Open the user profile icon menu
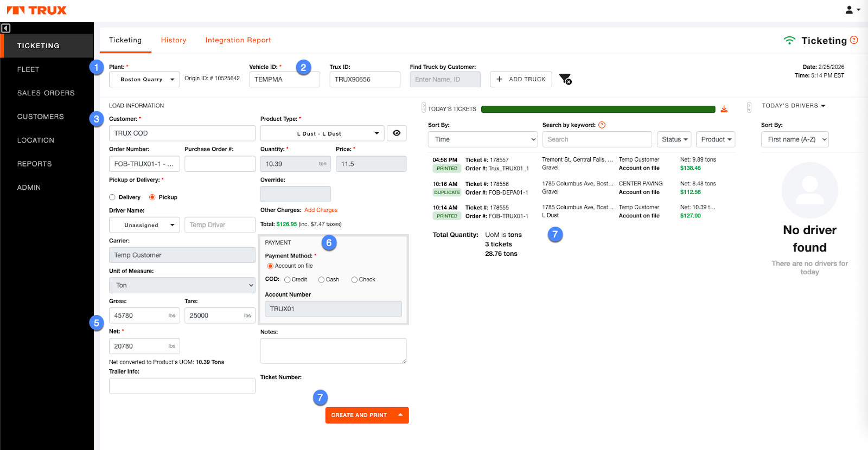The height and width of the screenshot is (450, 868). [x=852, y=10]
